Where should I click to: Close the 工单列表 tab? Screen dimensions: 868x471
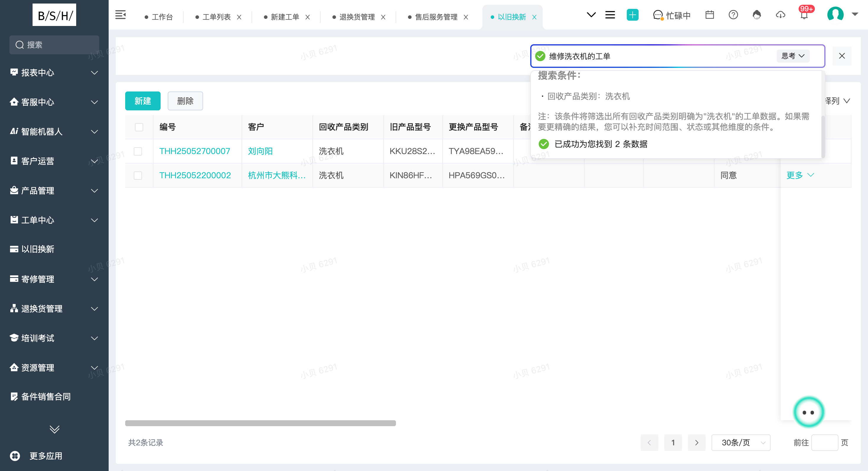239,17
